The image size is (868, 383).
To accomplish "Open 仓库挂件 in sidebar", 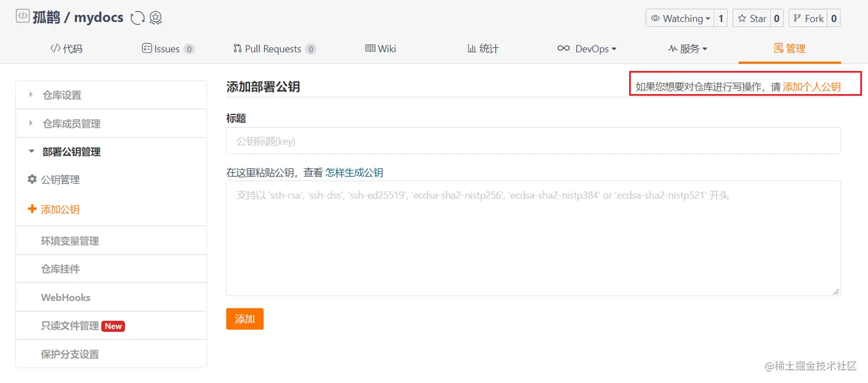I will pyautogui.click(x=111, y=269).
